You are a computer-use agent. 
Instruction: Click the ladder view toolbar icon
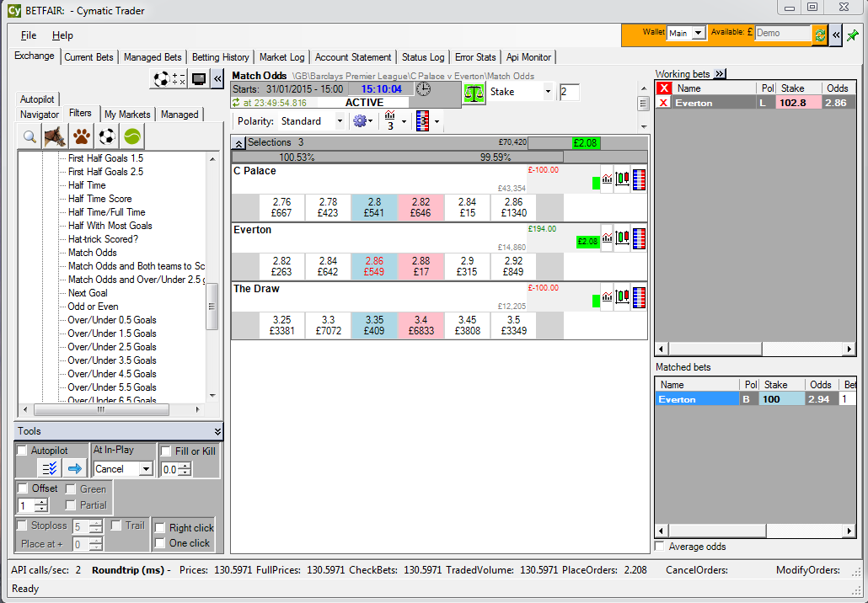tap(422, 121)
